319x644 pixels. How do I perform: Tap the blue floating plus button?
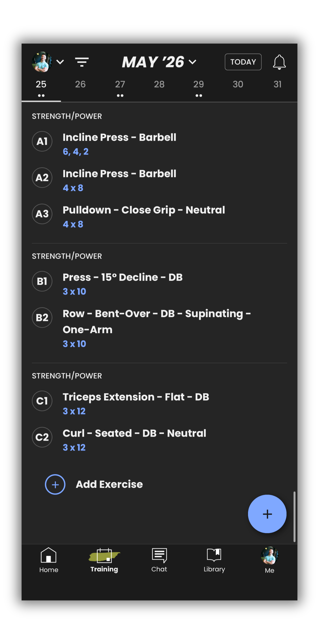(267, 514)
